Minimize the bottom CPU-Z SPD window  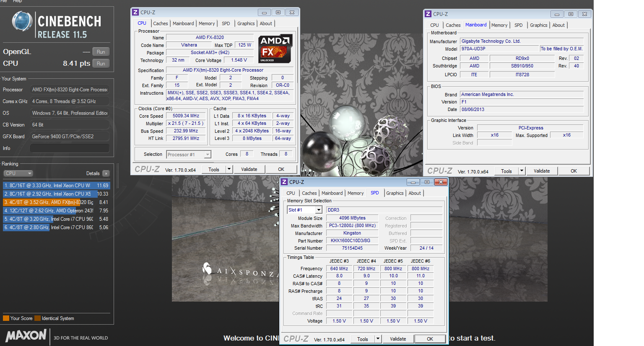click(x=413, y=182)
